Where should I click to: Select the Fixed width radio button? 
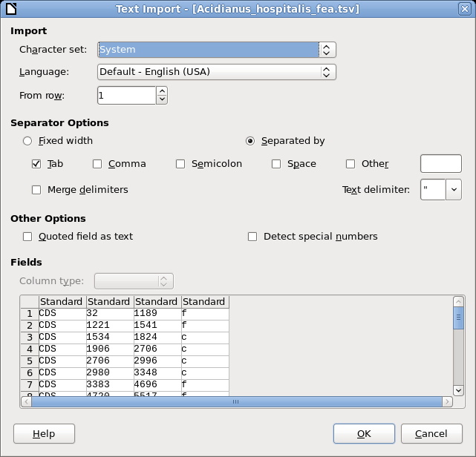(x=28, y=140)
